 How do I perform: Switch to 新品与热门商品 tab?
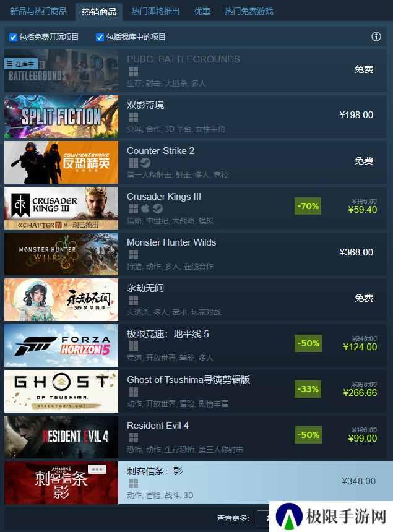tap(38, 11)
